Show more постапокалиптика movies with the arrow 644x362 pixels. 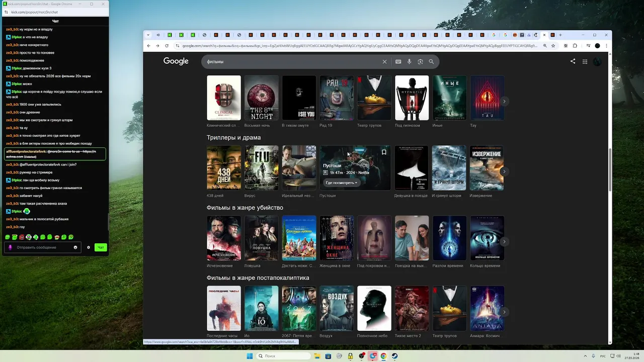click(504, 312)
